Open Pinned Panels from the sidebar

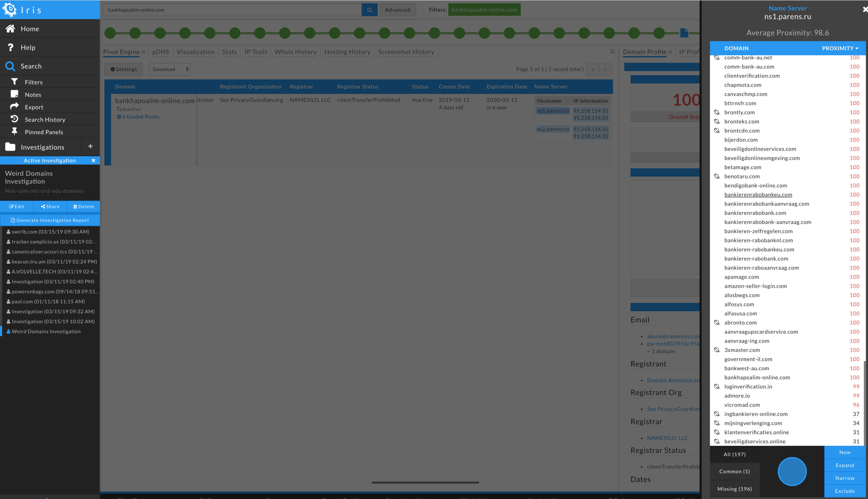pyautogui.click(x=14, y=131)
